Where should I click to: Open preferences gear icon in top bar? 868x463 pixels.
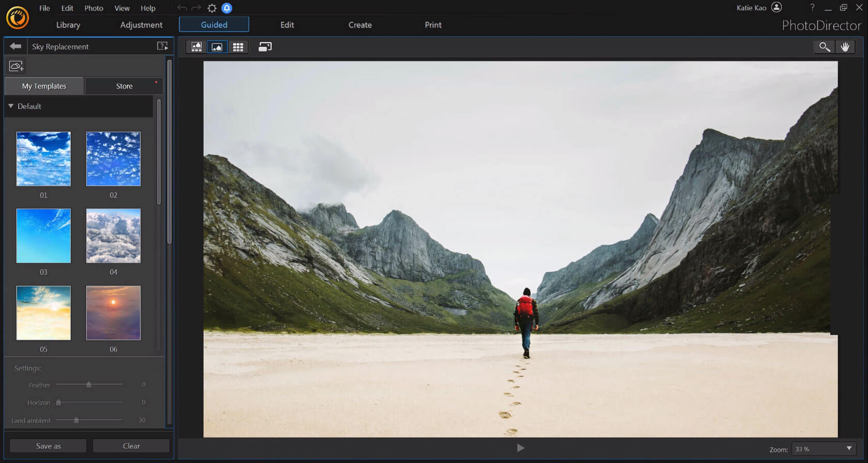coord(212,8)
